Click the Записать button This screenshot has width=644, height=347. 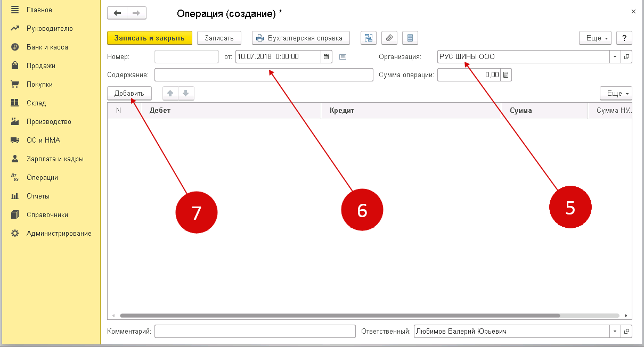tap(219, 38)
